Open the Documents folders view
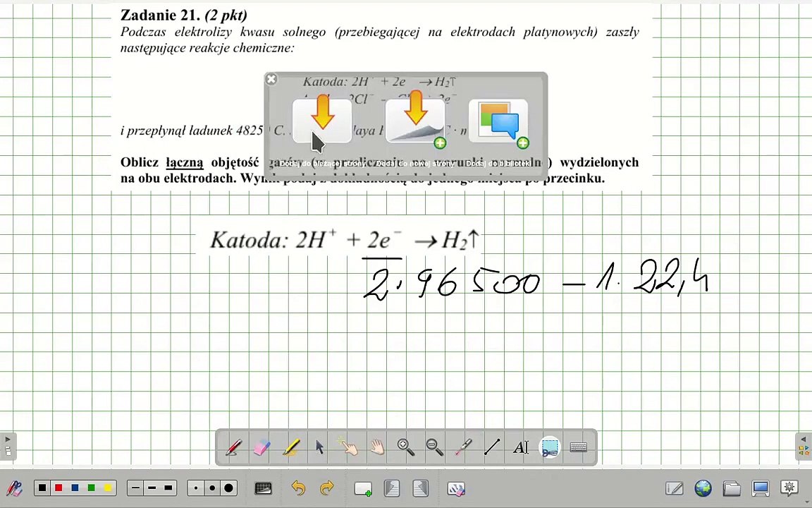The height and width of the screenshot is (508, 812). pos(732,488)
